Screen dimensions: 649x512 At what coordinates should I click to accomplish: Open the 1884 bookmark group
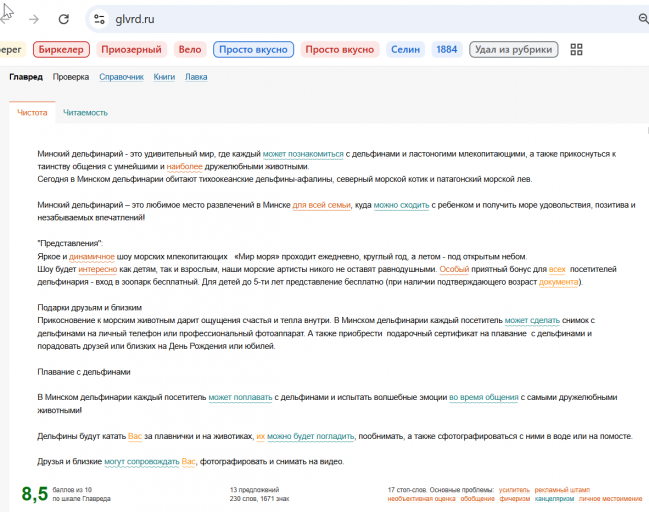click(x=447, y=50)
